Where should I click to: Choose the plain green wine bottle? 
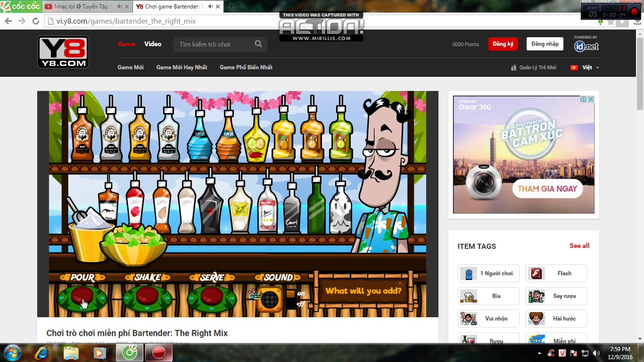(x=316, y=199)
